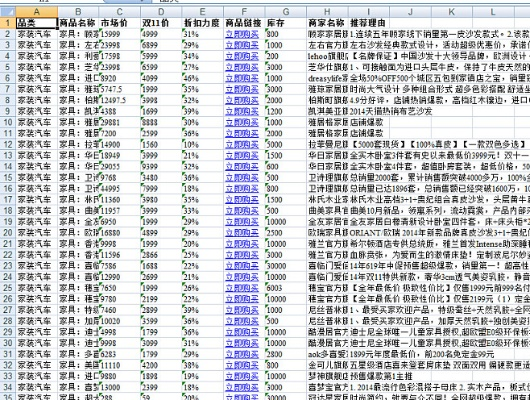Select row header 25
The width and height of the screenshot is (530, 400).
coord(7,288)
